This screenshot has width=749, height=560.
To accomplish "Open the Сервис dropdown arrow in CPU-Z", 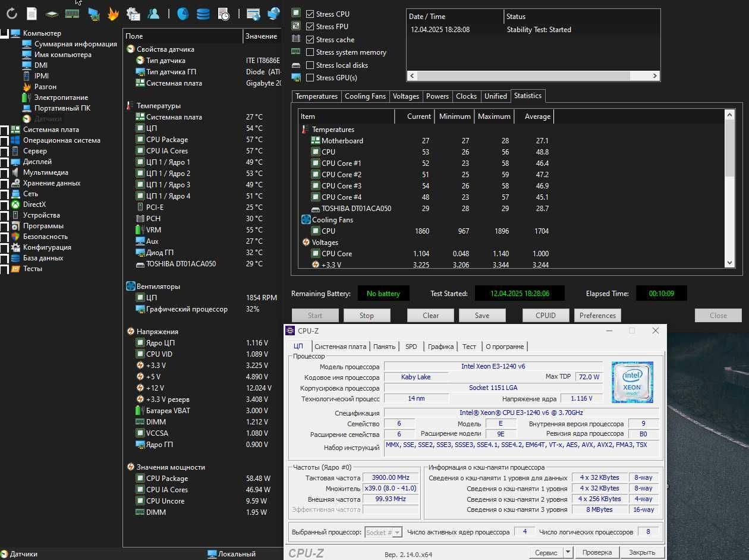I will click(x=568, y=552).
